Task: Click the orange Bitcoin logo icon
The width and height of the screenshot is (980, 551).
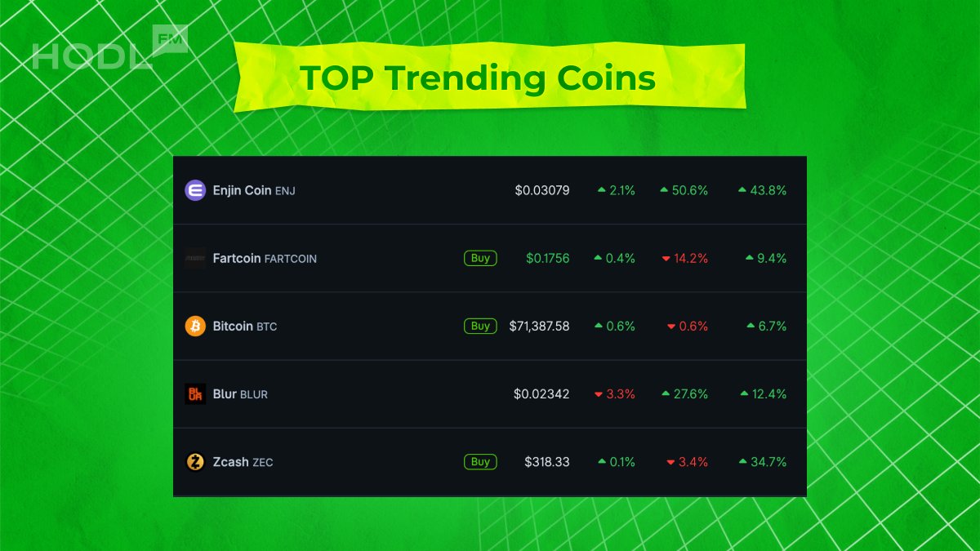Action: (x=195, y=326)
